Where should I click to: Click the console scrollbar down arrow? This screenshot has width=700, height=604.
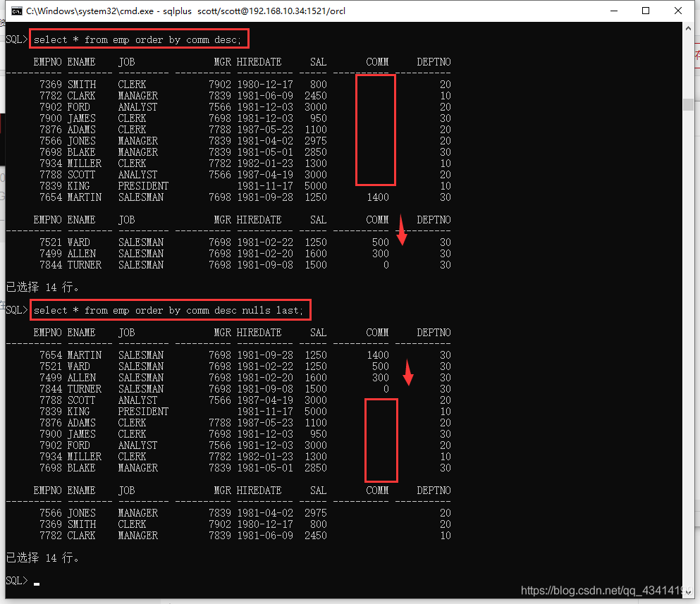point(688,592)
